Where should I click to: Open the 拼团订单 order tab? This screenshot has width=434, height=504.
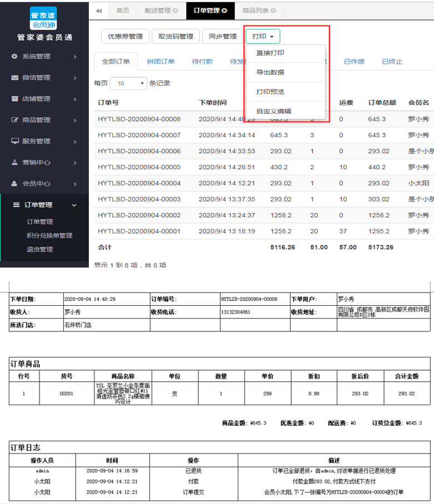(x=161, y=62)
